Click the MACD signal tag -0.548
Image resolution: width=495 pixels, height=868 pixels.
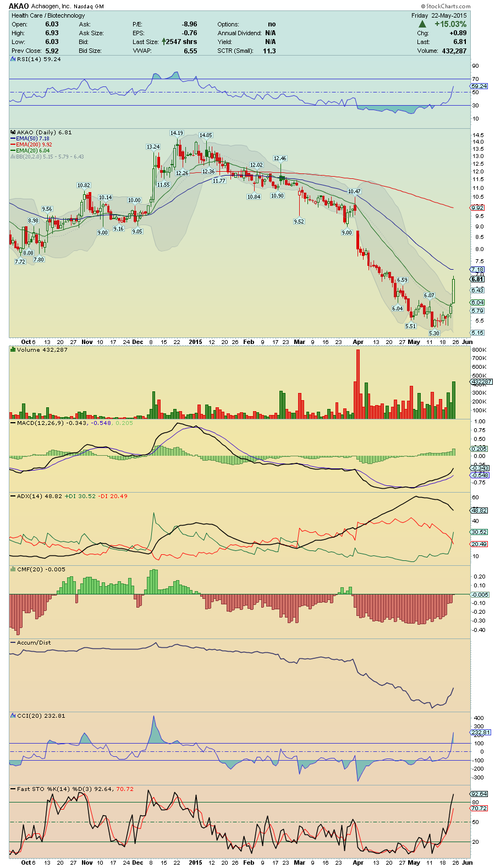[x=480, y=475]
